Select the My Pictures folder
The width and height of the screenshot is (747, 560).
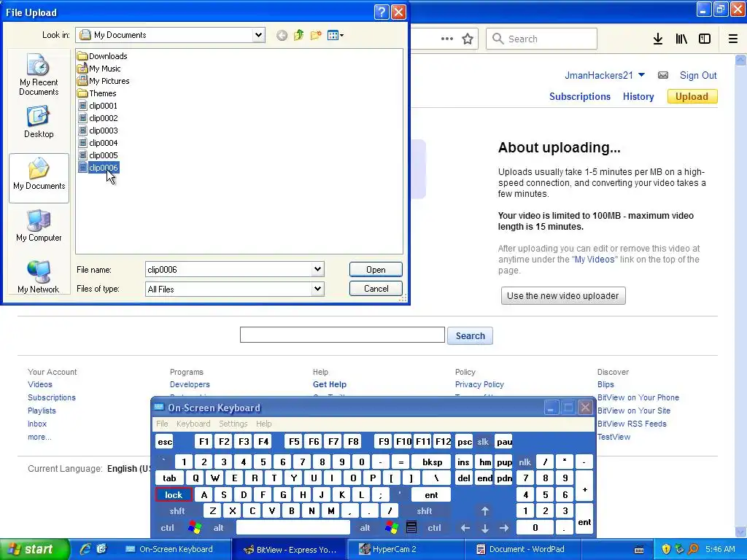coord(104,81)
